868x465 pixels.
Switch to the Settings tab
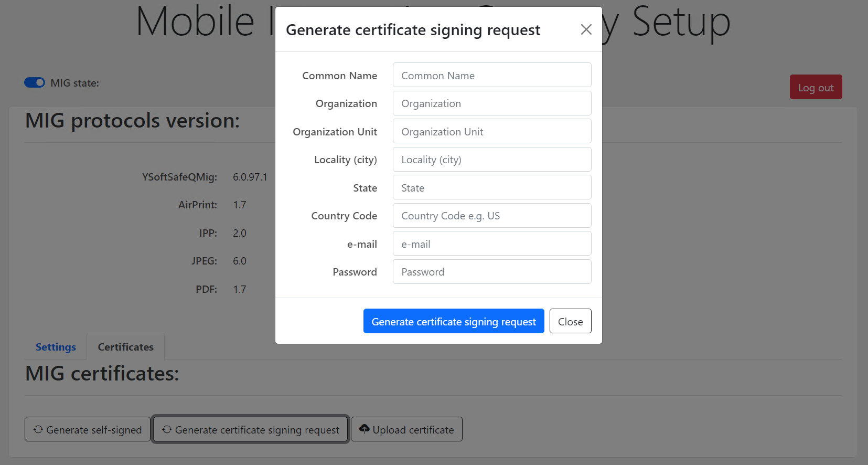tap(56, 347)
